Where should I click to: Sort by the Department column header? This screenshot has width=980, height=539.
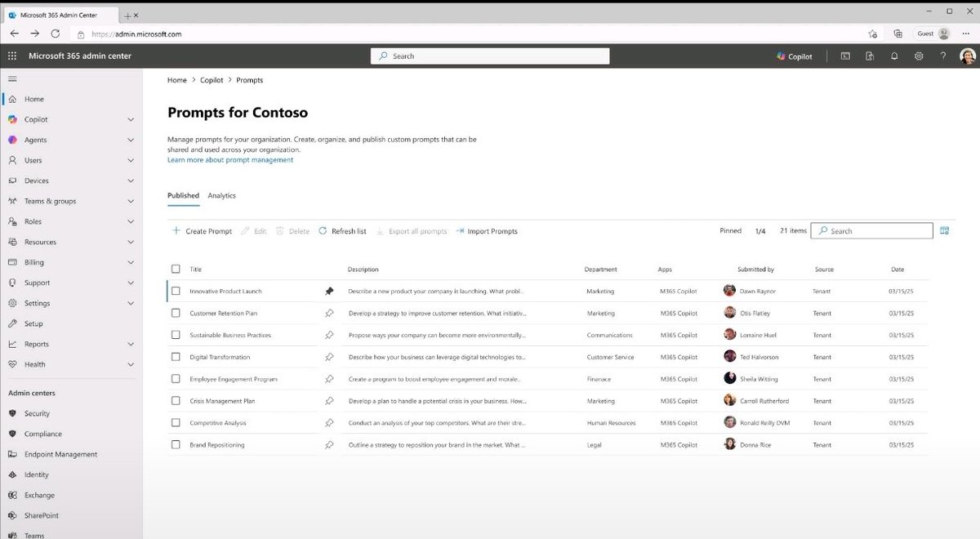[601, 269]
